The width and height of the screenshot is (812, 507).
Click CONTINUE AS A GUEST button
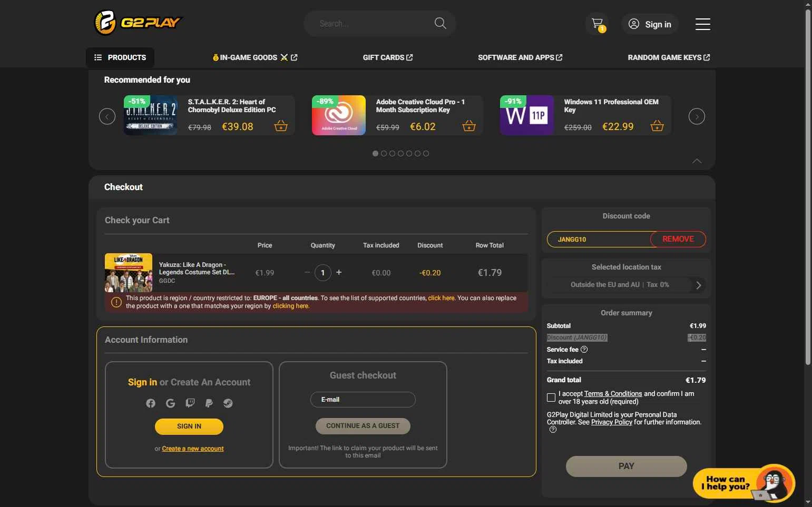point(363,426)
